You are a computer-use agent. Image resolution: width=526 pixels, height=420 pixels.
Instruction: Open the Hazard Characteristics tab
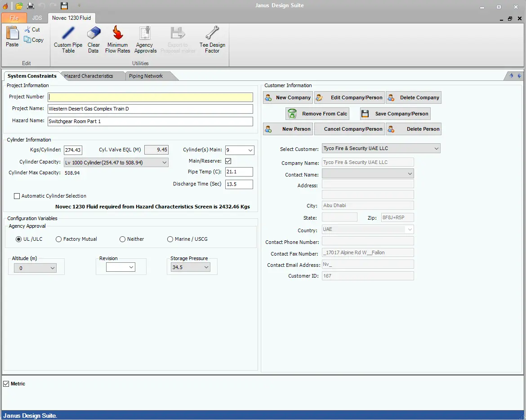[89, 76]
